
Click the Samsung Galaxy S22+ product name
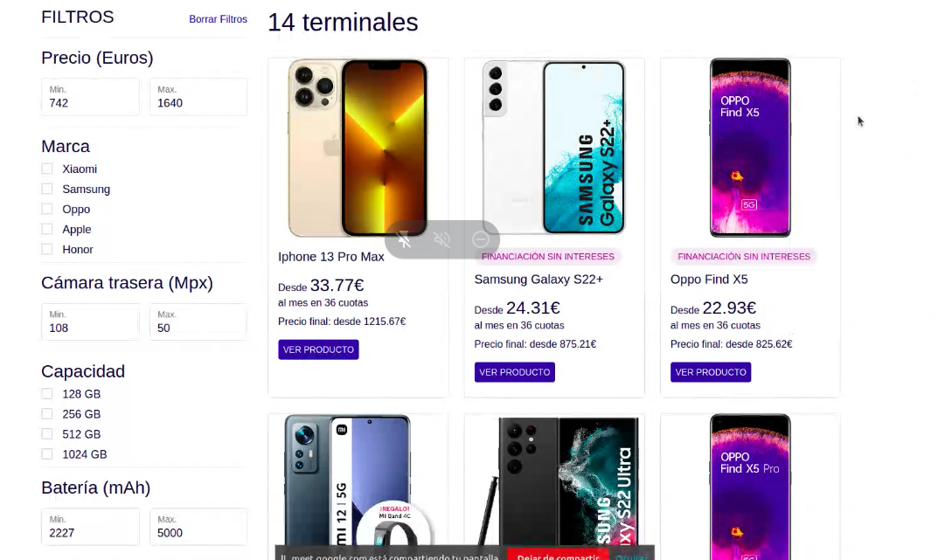(537, 279)
